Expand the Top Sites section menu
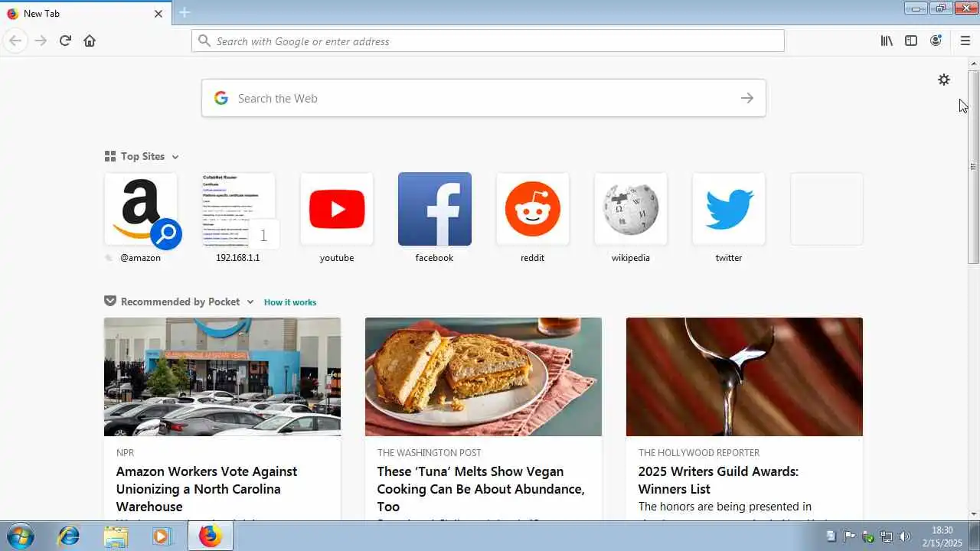 coord(175,157)
